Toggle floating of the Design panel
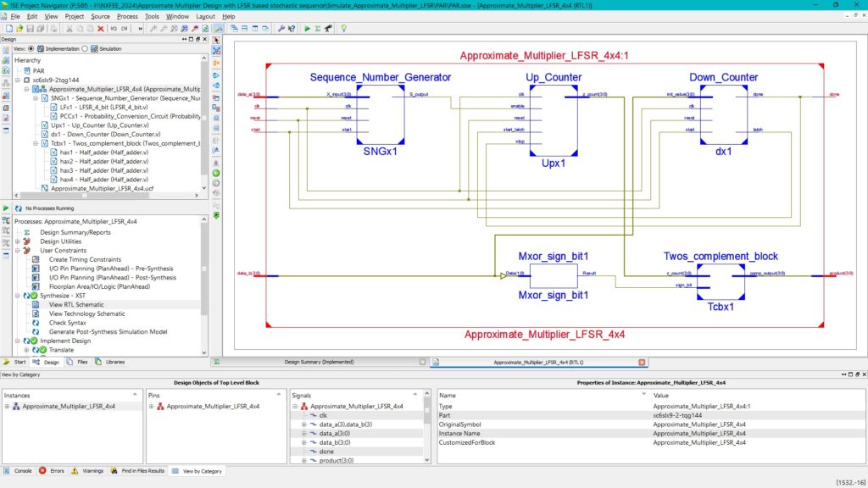Screen dimensions: 868x488 click(198, 39)
